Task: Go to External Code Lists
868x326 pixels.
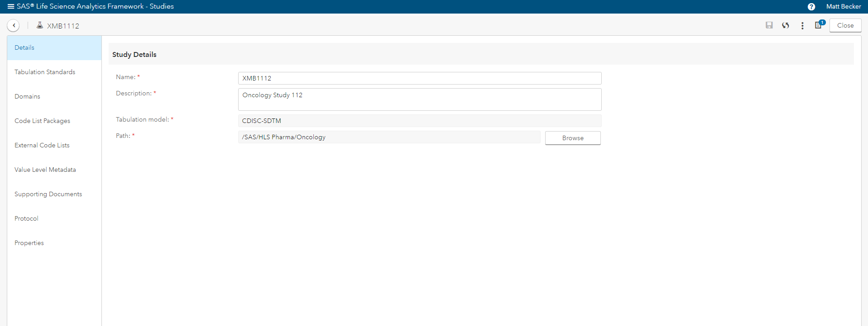Action: 42,145
